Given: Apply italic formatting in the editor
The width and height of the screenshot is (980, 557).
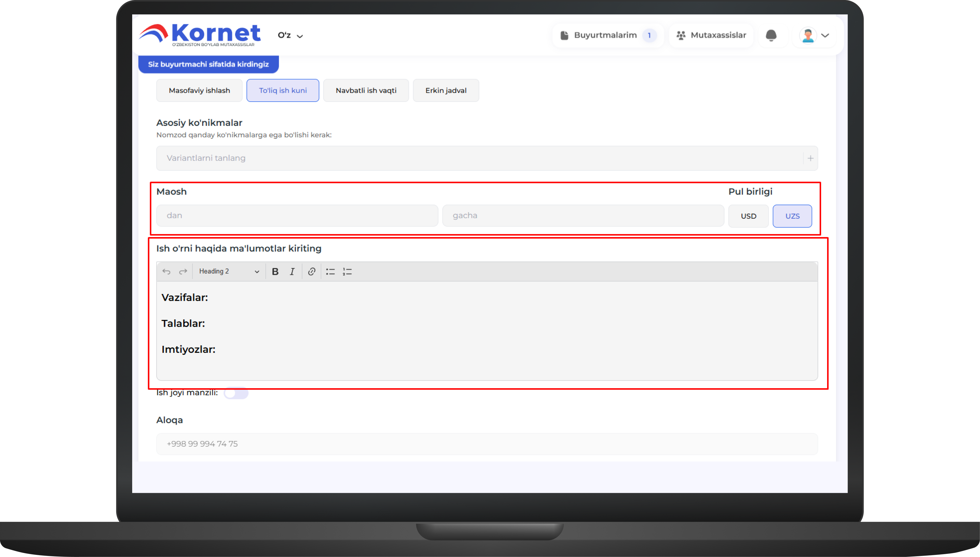Looking at the screenshot, I should pyautogui.click(x=292, y=271).
